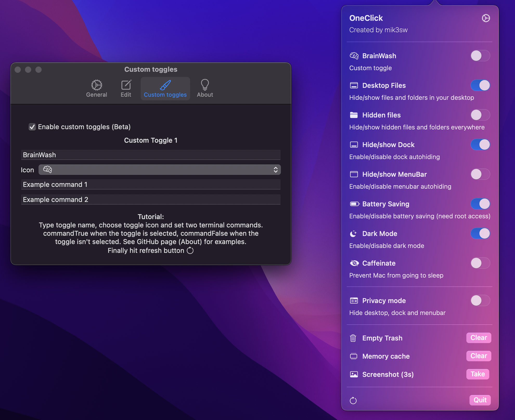Turn on Privacy mode switch

[480, 301]
